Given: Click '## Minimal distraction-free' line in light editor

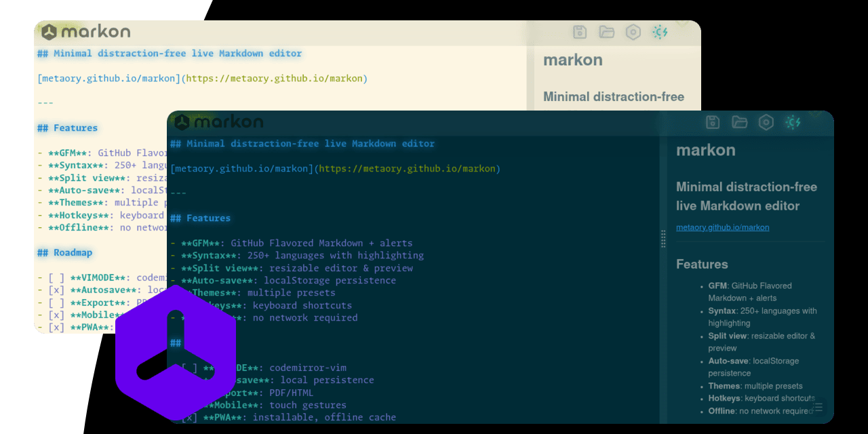Looking at the screenshot, I should 170,54.
